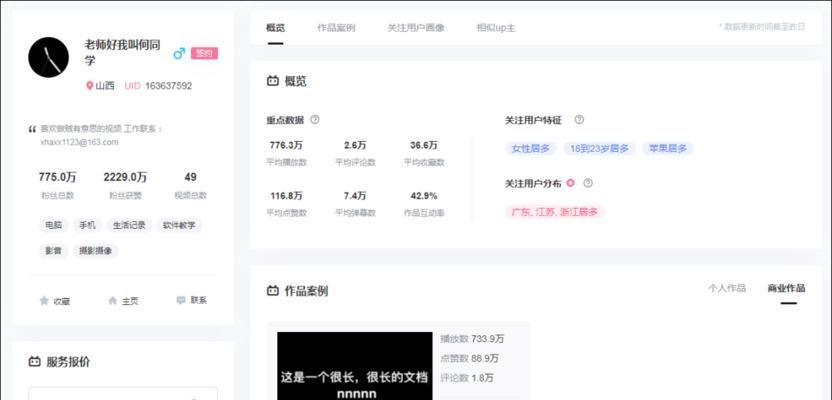Click the red circle icon by 关注用户分布
Screen dimensions: 832x400
point(570,183)
